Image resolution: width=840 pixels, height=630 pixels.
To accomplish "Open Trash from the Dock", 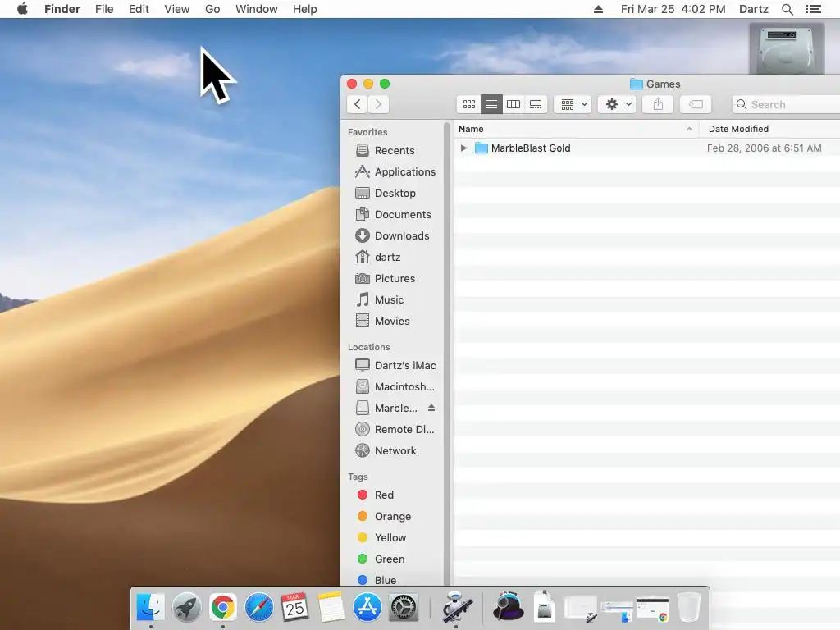I will tap(688, 608).
